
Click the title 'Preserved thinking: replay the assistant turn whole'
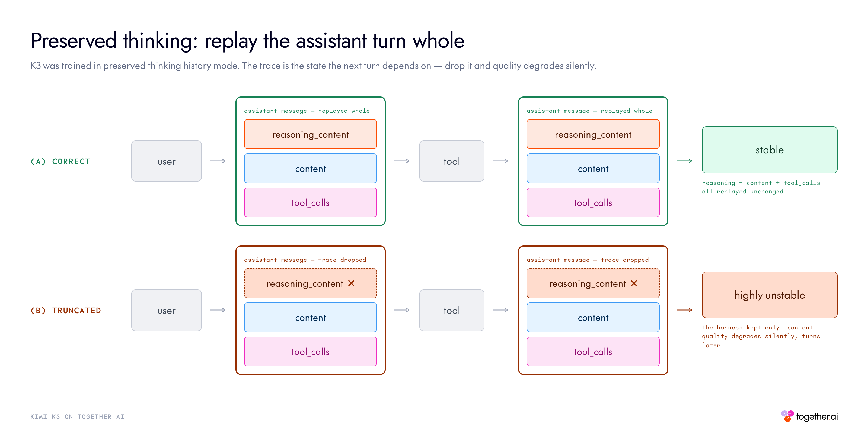tap(247, 41)
